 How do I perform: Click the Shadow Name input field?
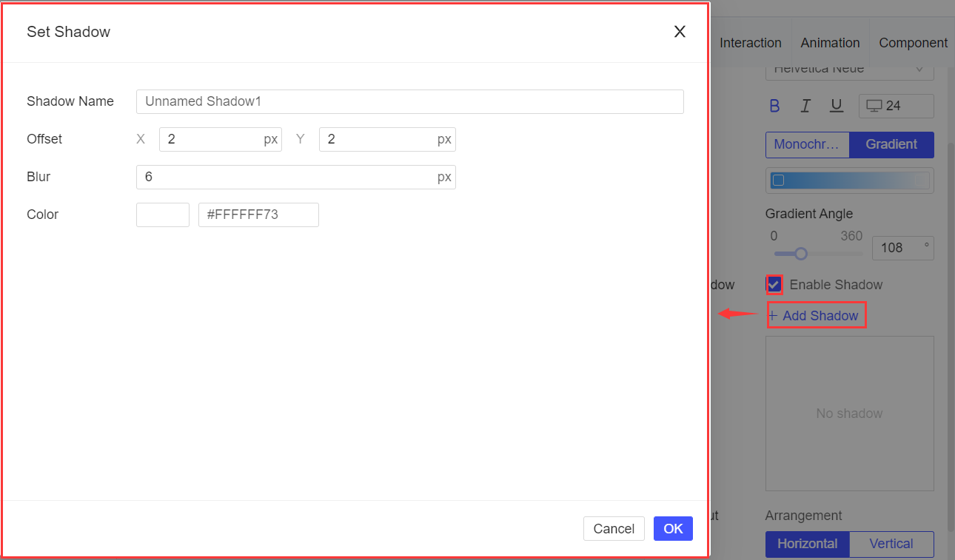click(x=409, y=101)
